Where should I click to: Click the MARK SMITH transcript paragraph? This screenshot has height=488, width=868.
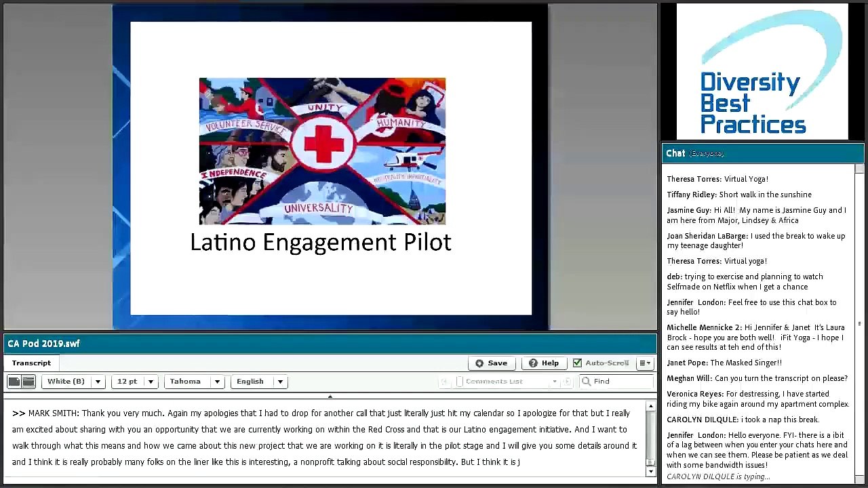coord(324,437)
